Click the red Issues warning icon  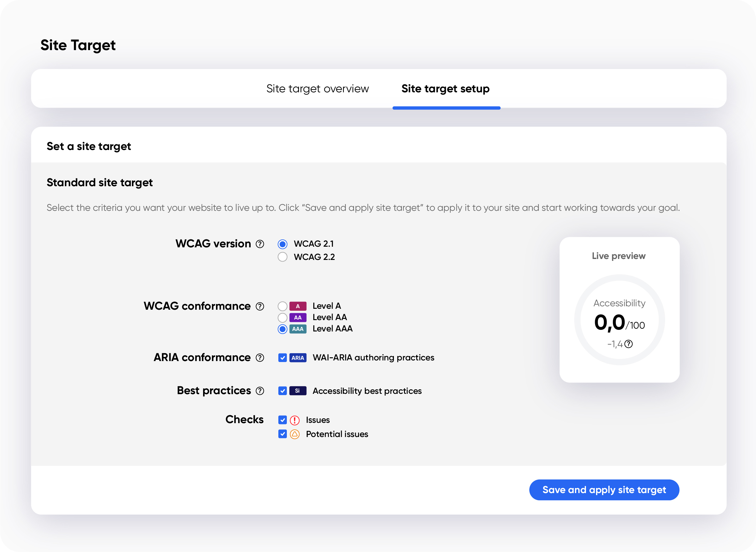(294, 420)
